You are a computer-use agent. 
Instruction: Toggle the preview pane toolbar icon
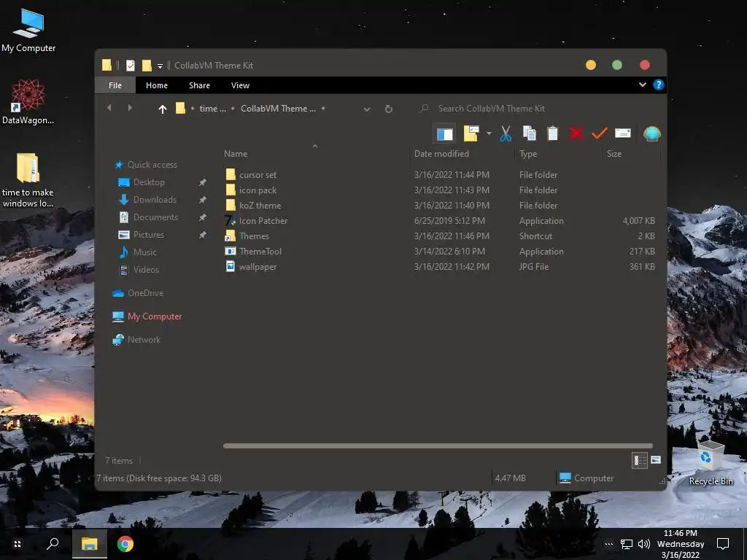444,134
